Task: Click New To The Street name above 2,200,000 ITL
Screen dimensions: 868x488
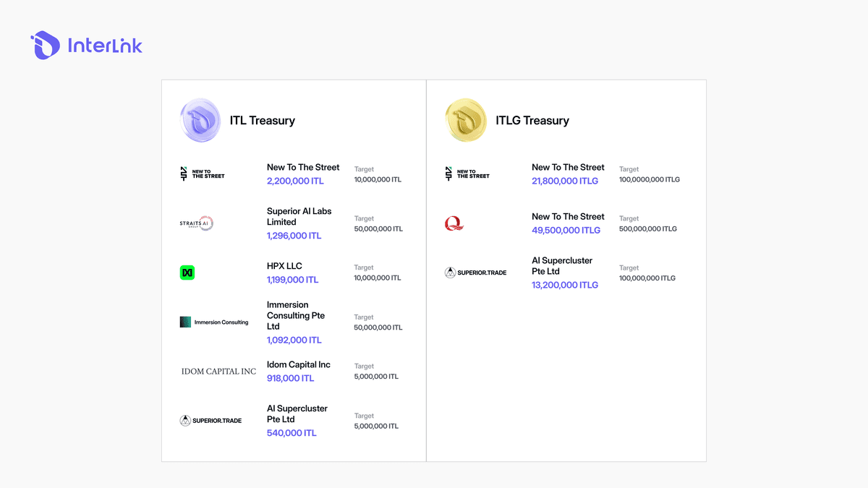Action: [x=303, y=167]
